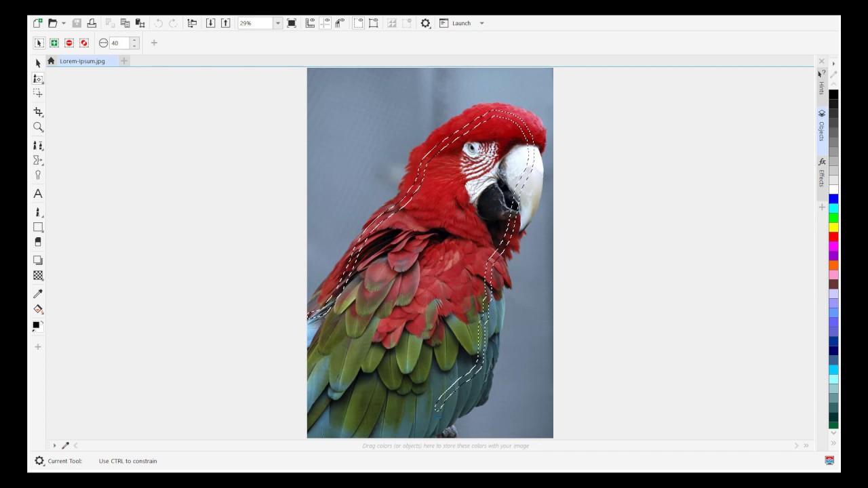
Task: Choose the Text tool
Action: 38,194
